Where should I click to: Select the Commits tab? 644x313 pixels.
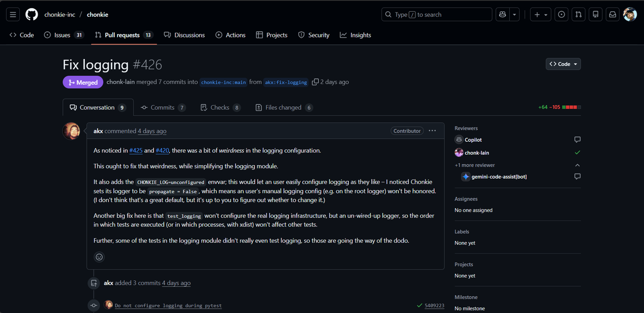point(163,107)
